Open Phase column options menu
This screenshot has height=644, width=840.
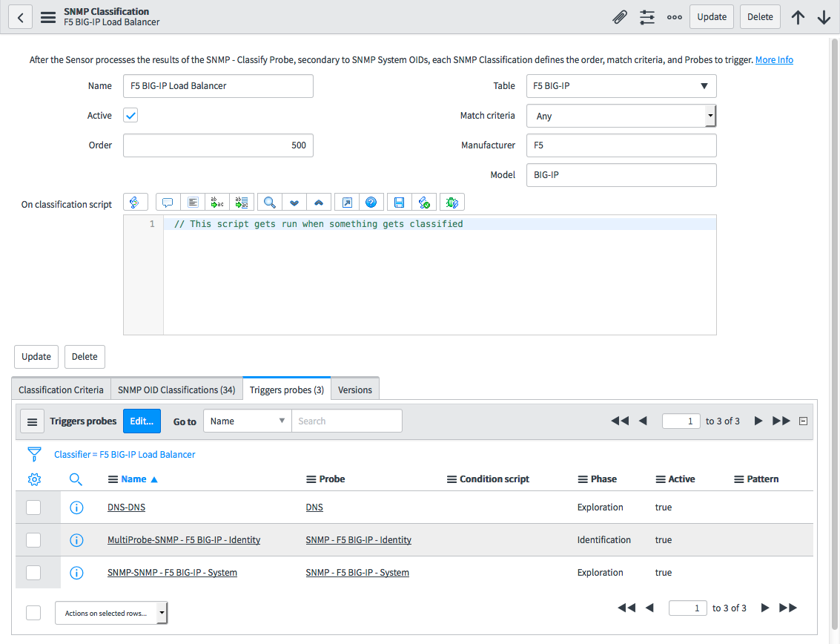tap(583, 479)
